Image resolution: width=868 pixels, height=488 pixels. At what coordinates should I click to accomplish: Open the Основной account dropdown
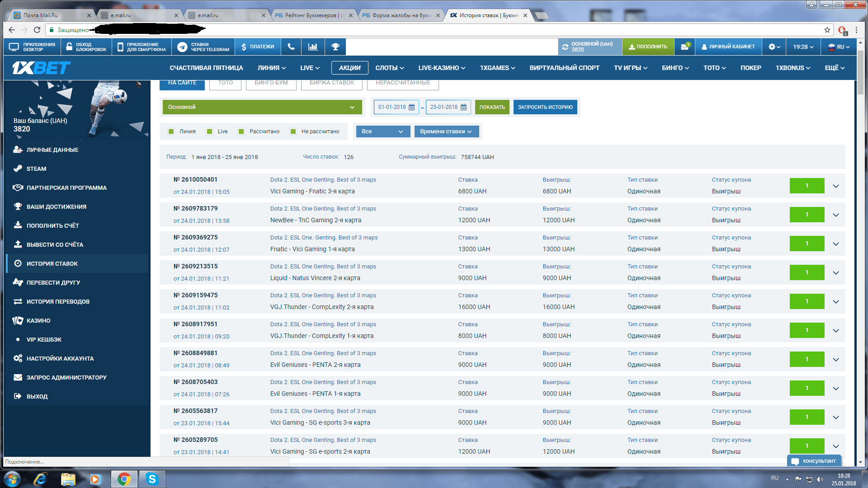tap(262, 107)
